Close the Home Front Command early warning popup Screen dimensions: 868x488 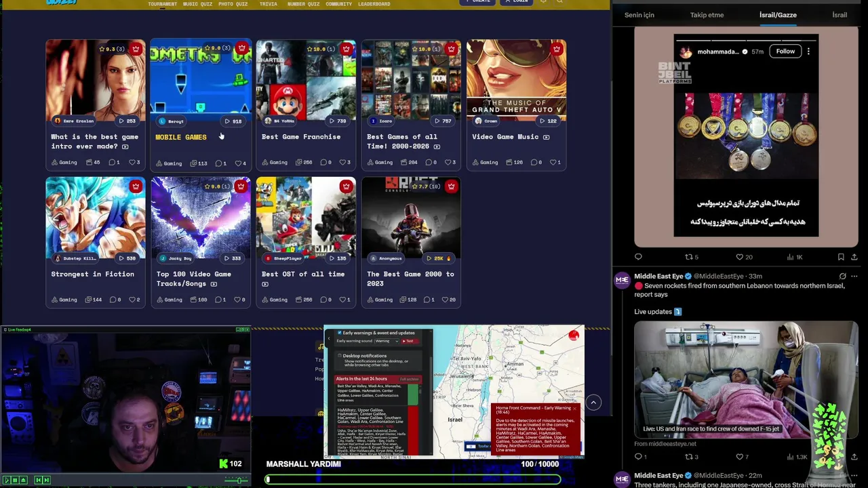point(574,408)
